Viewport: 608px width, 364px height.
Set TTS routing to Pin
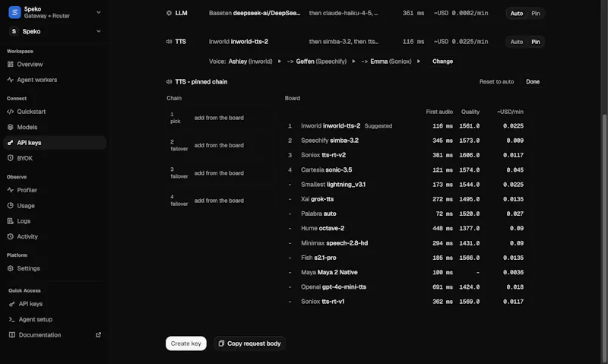536,42
